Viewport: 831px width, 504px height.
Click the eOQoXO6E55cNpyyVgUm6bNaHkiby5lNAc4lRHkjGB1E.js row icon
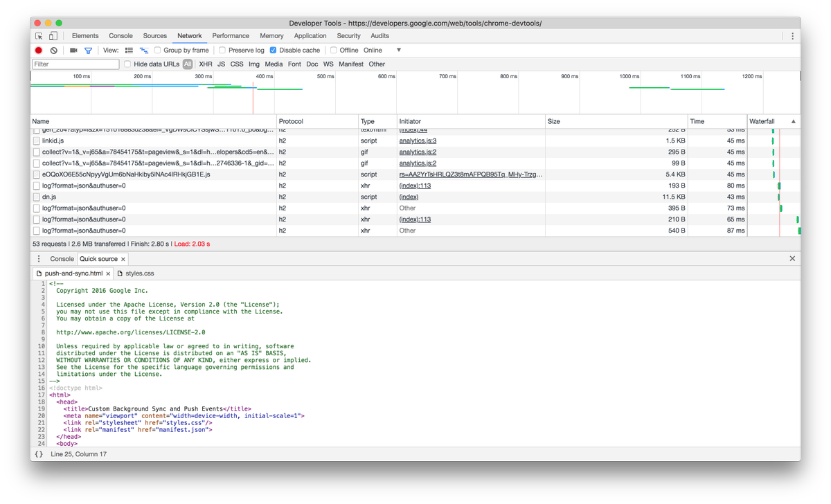tap(37, 174)
